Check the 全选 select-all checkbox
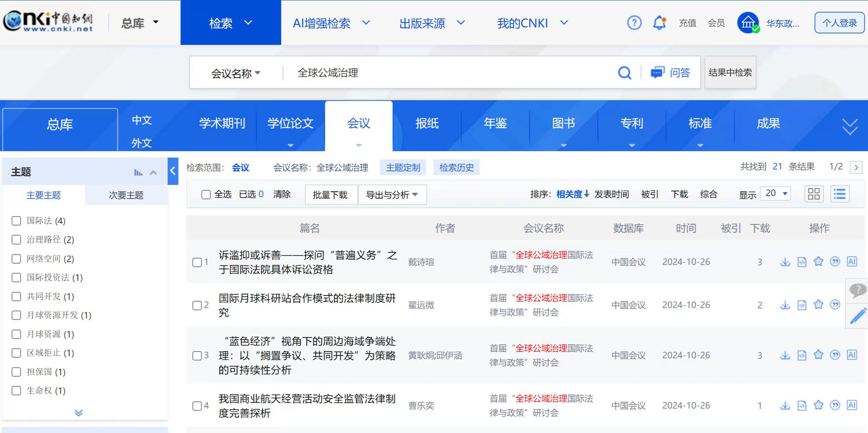The height and width of the screenshot is (433, 868). click(206, 194)
